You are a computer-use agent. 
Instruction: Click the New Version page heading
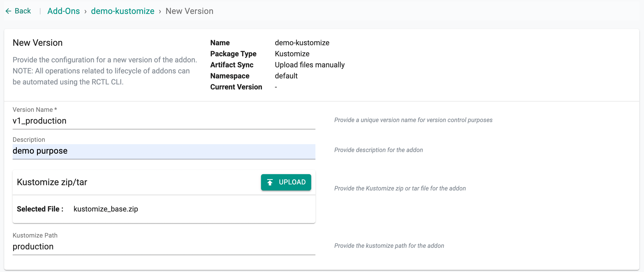click(x=38, y=43)
